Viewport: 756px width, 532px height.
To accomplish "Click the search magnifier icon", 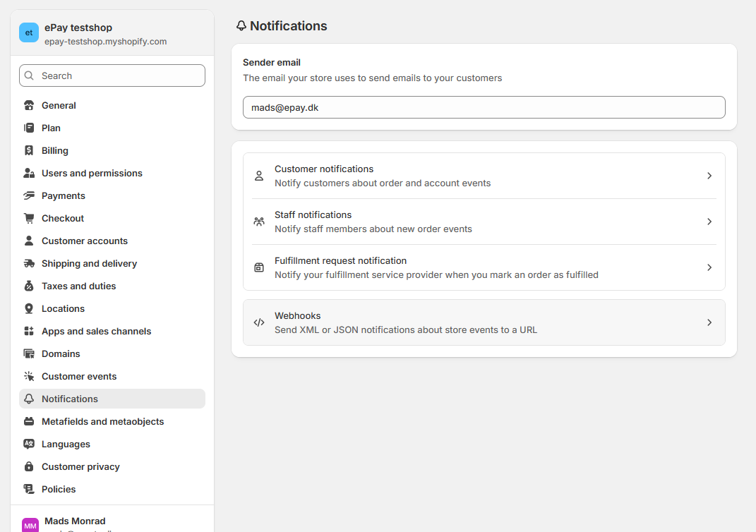I will pos(28,75).
